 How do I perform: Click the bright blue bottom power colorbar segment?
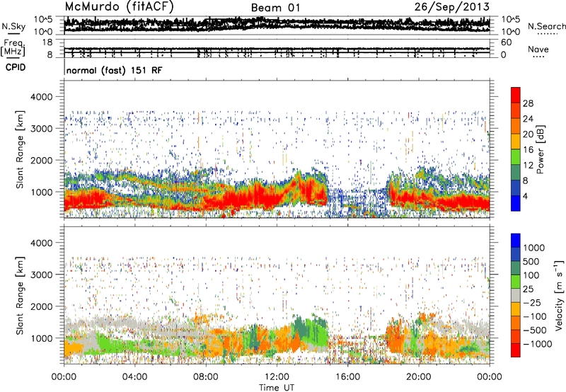click(516, 203)
